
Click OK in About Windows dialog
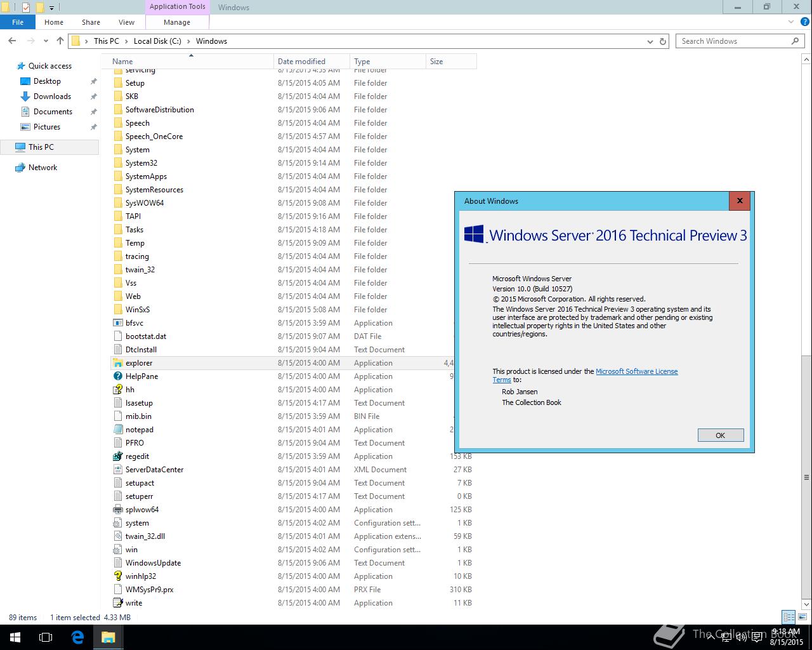click(721, 435)
